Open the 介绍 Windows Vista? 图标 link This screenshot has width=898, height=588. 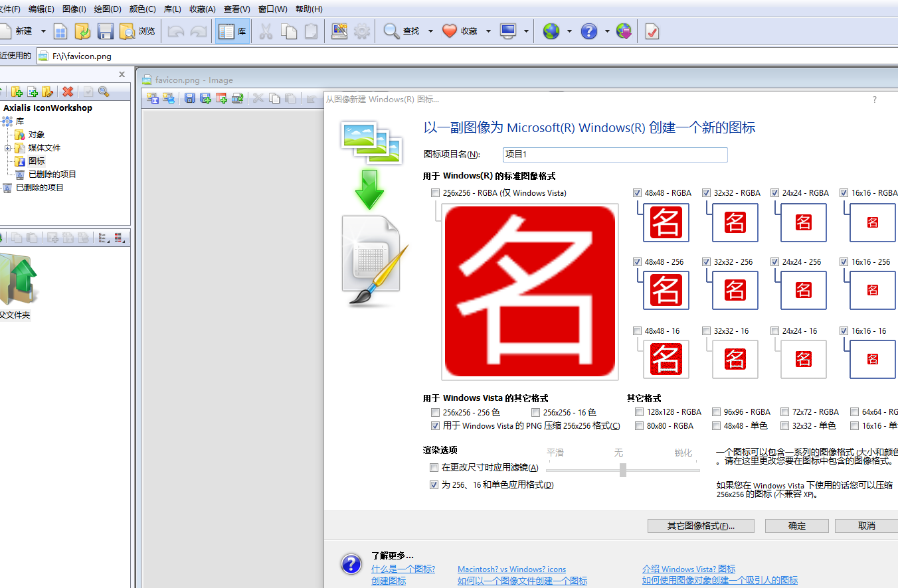(689, 569)
